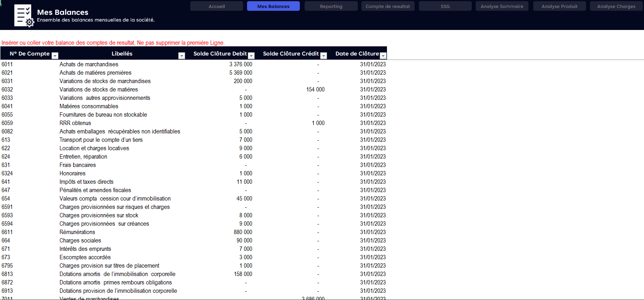Screen dimensions: 644x300
Task: Select account number cell 6011
Action: 7,64
